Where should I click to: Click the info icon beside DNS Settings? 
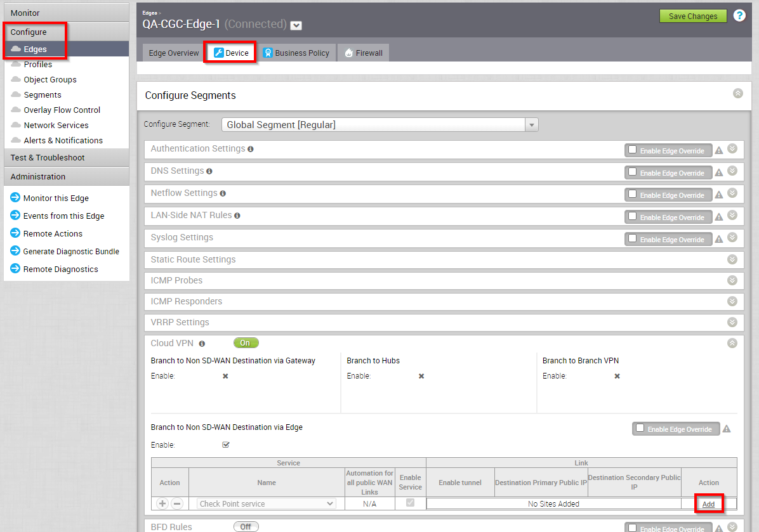209,171
